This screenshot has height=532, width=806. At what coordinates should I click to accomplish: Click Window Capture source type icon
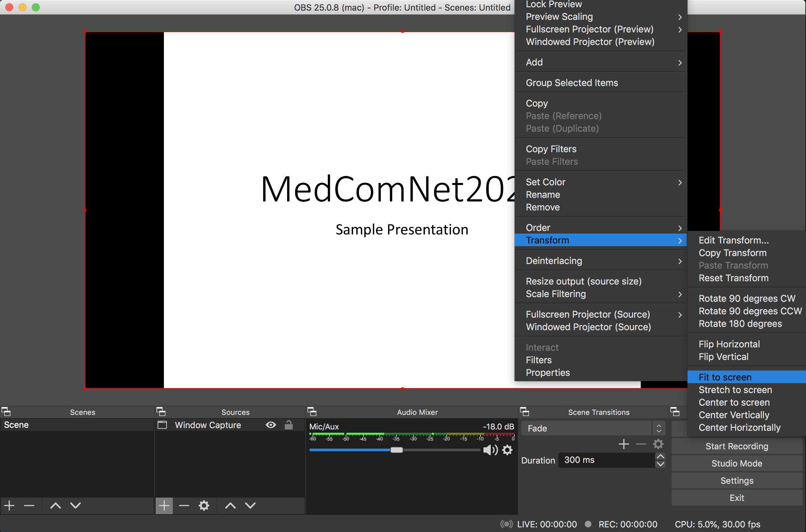pos(162,425)
